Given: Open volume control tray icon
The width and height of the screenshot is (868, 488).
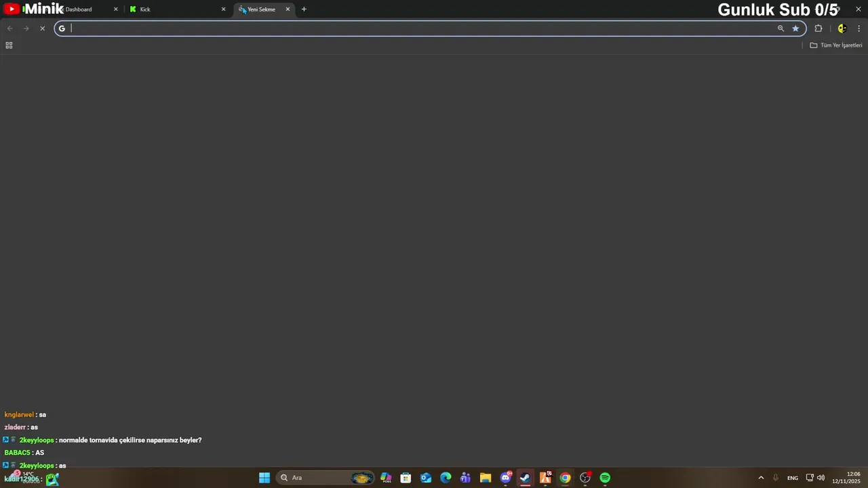Looking at the screenshot, I should coord(821,478).
